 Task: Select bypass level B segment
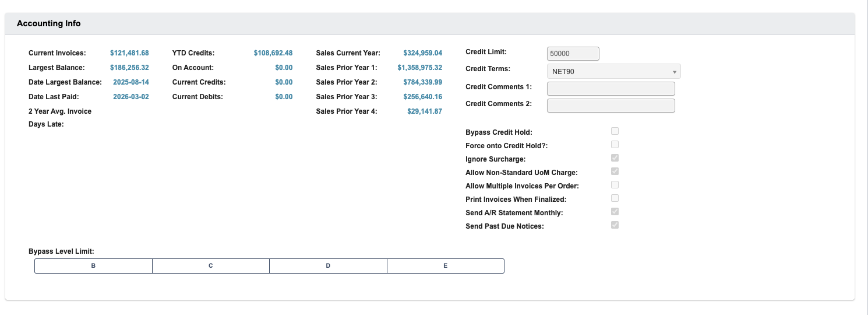click(93, 266)
